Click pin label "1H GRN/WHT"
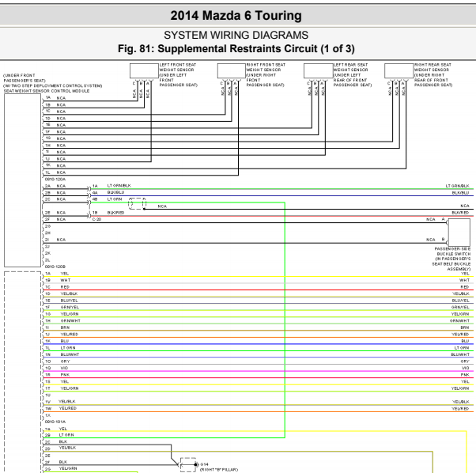476x473 pixels. coord(62,320)
